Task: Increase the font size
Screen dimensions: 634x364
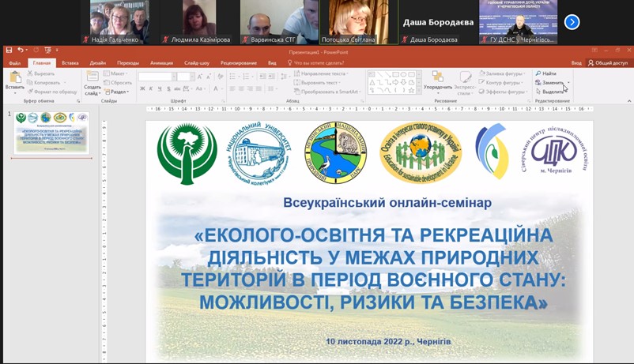Action: (x=199, y=77)
